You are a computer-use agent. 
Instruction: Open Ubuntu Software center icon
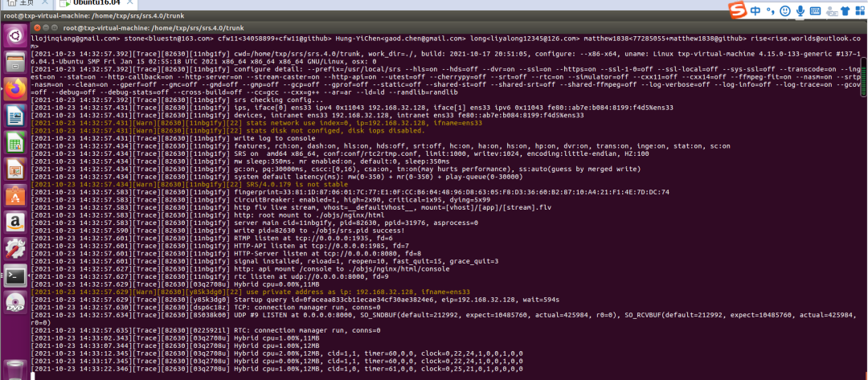(15, 196)
